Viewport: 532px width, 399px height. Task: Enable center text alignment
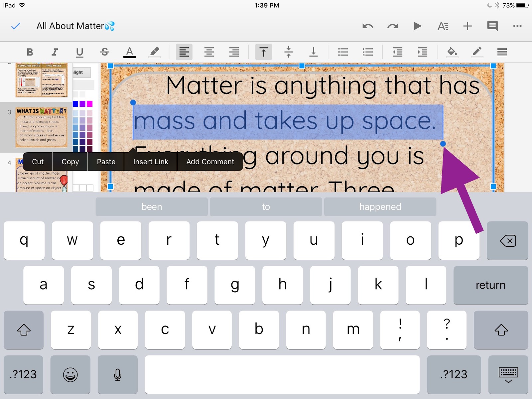pyautogui.click(x=209, y=52)
